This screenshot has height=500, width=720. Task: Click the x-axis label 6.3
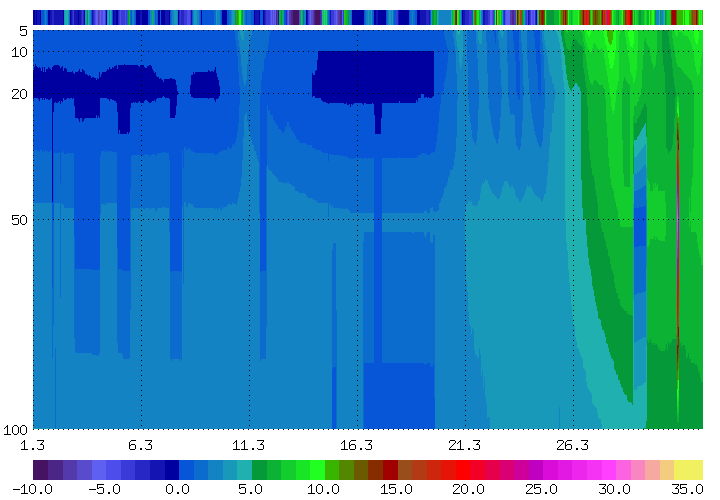coord(141,445)
